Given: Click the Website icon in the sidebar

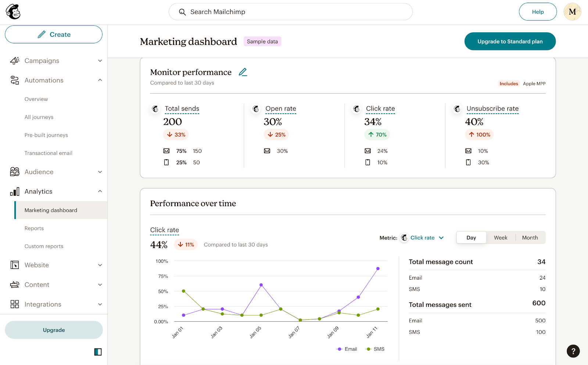Looking at the screenshot, I should [x=15, y=265].
